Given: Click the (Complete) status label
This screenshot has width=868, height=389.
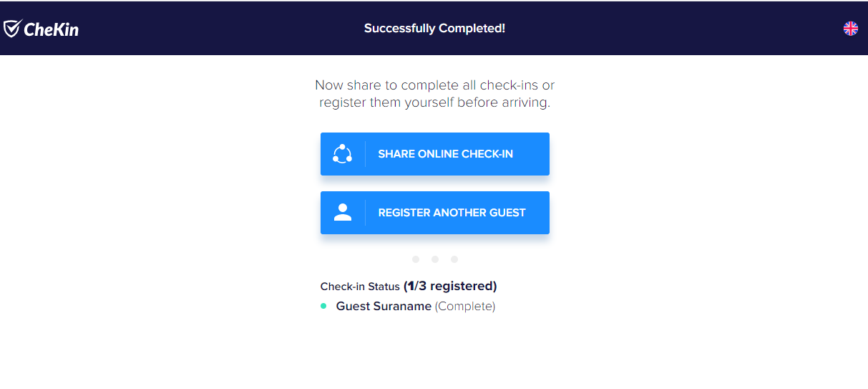Looking at the screenshot, I should click(x=465, y=306).
